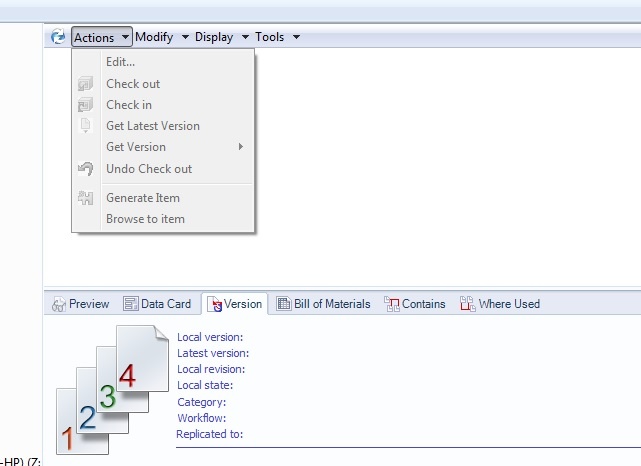641x466 pixels.
Task: Select Check out menu entry
Action: pyautogui.click(x=163, y=84)
